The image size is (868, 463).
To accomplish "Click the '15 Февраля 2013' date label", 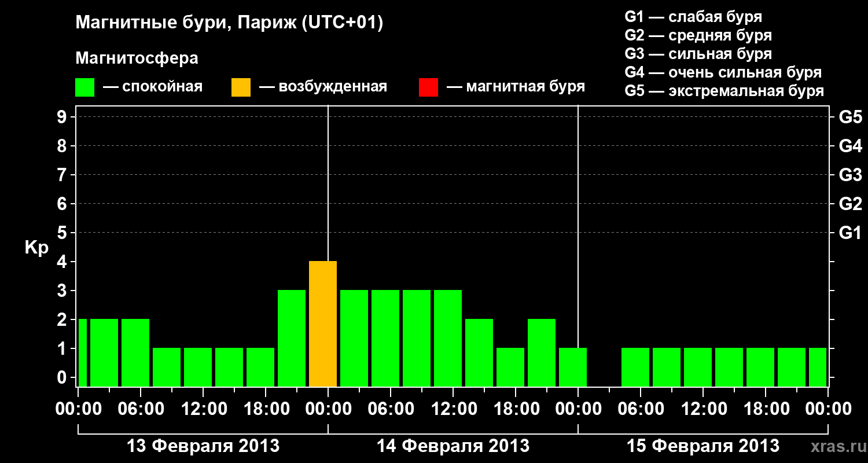I will click(703, 446).
